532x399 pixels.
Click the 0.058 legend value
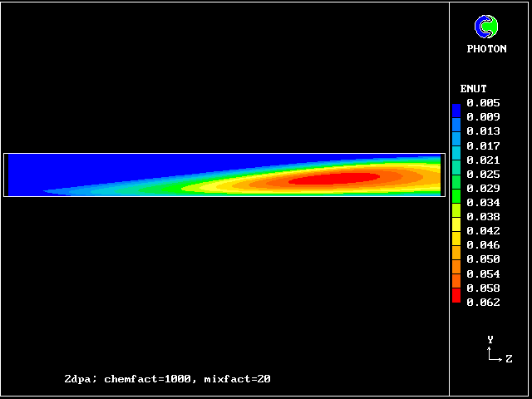pos(483,288)
